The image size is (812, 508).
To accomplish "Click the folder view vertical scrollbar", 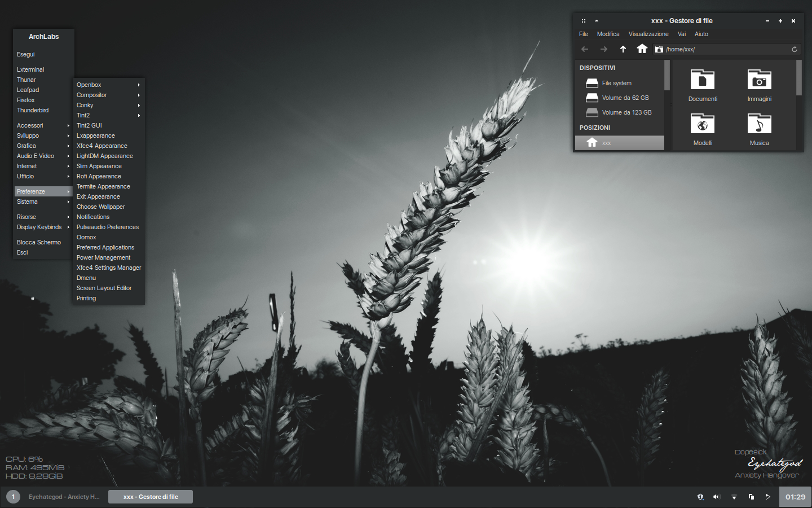I will coord(799,78).
